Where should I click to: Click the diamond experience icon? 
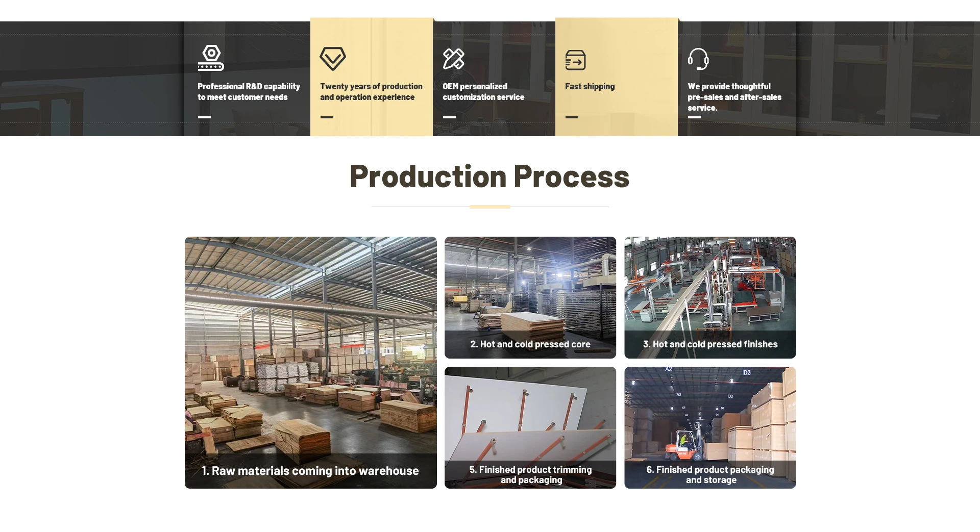coord(333,59)
